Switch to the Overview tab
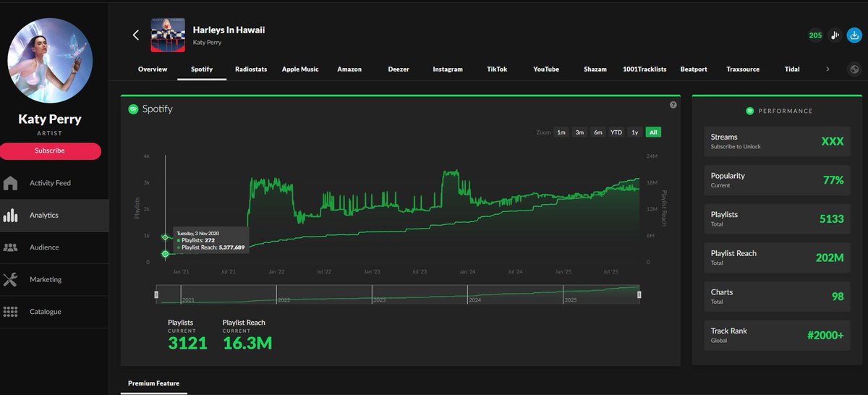Viewport: 868px width, 395px height. 153,69
